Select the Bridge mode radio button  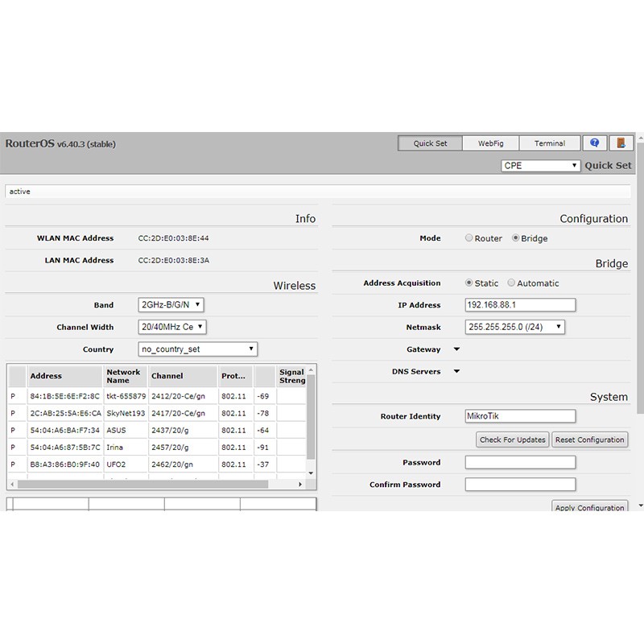516,238
